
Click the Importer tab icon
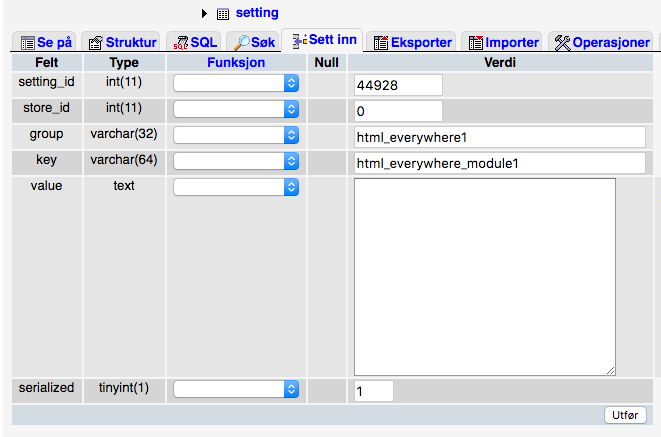pyautogui.click(x=476, y=43)
